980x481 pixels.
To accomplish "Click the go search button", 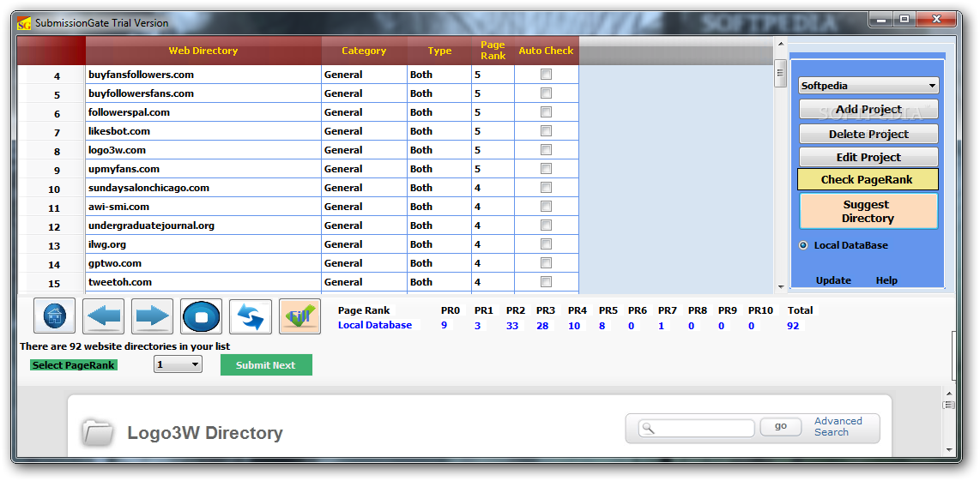I will (x=781, y=427).
